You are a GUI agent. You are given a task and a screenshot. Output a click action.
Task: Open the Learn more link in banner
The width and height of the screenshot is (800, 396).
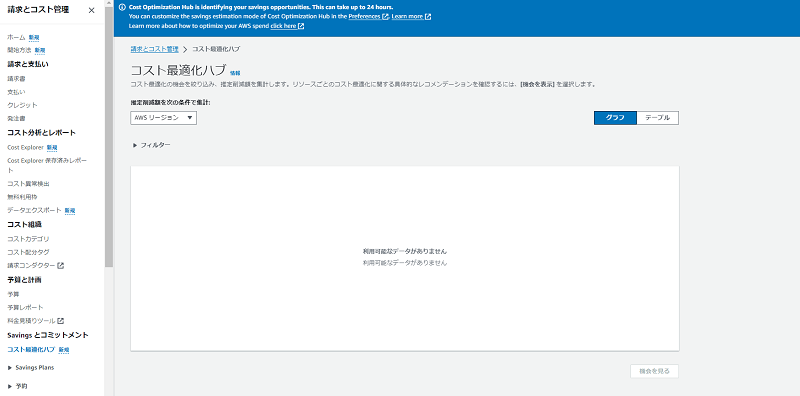[411, 16]
